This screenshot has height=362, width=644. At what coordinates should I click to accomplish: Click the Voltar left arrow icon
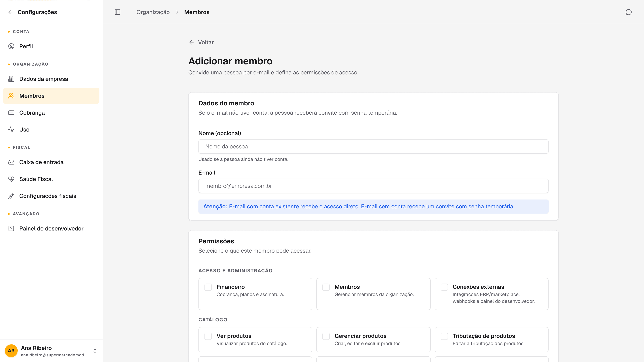tap(192, 42)
